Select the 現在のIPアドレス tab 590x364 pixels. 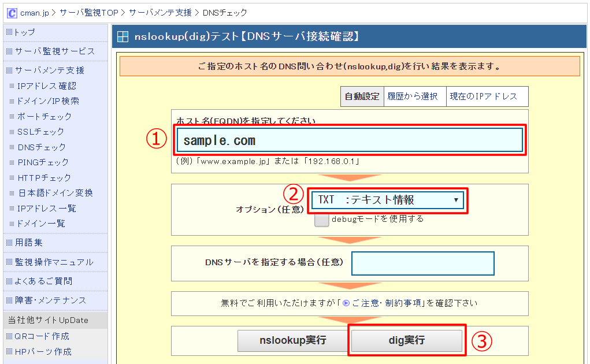[x=487, y=96]
